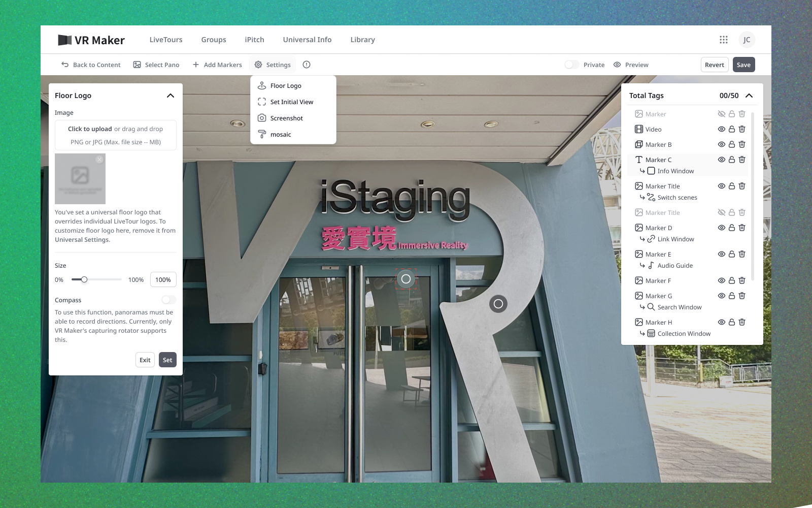Screen dimensions: 812x508
Task: Click the Size slider handle
Action: click(x=84, y=279)
